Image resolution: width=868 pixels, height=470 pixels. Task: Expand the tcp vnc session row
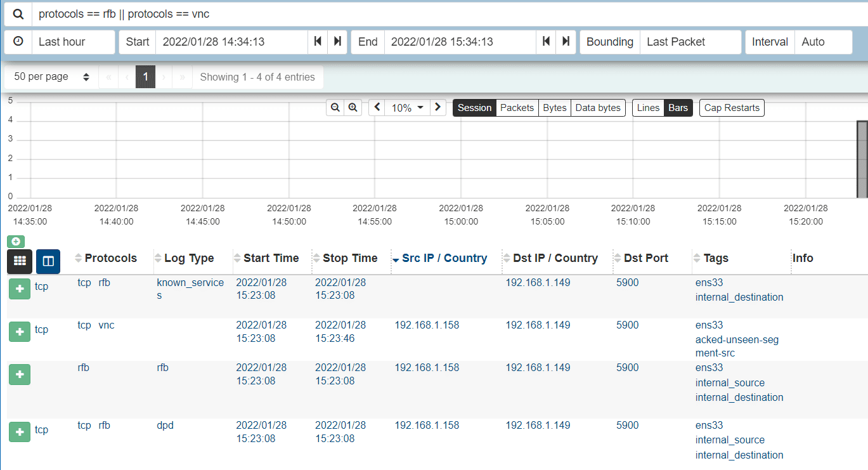click(x=20, y=331)
